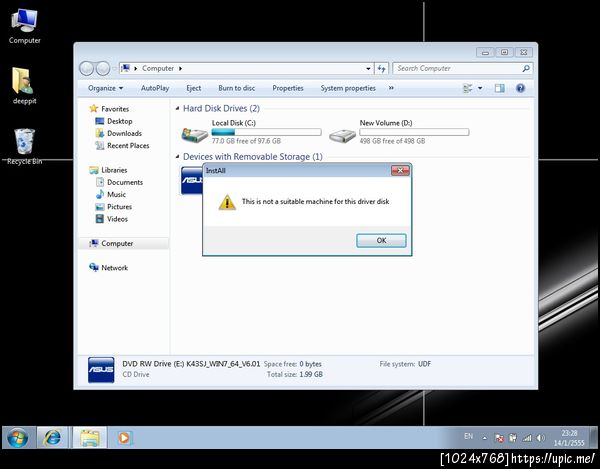This screenshot has width=600, height=469.
Task: Click the search magnifier icon
Action: coord(526,68)
